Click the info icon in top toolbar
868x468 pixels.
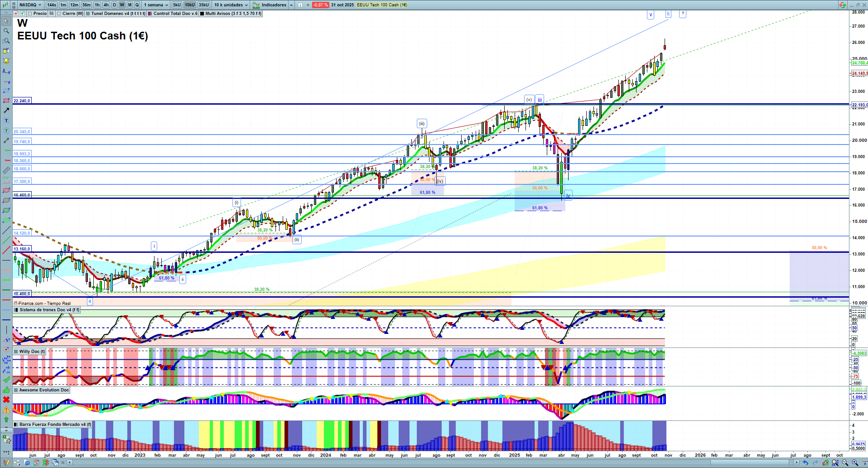300,5
